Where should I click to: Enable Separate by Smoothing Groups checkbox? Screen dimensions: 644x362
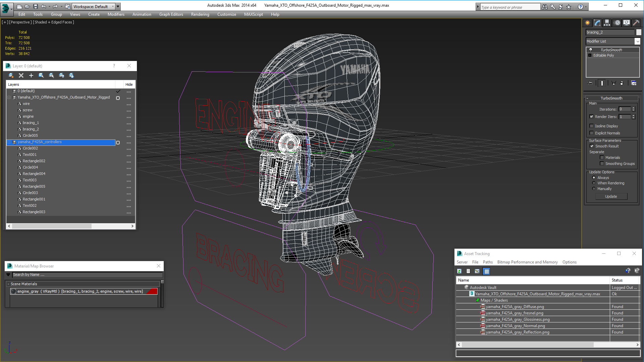point(602,164)
